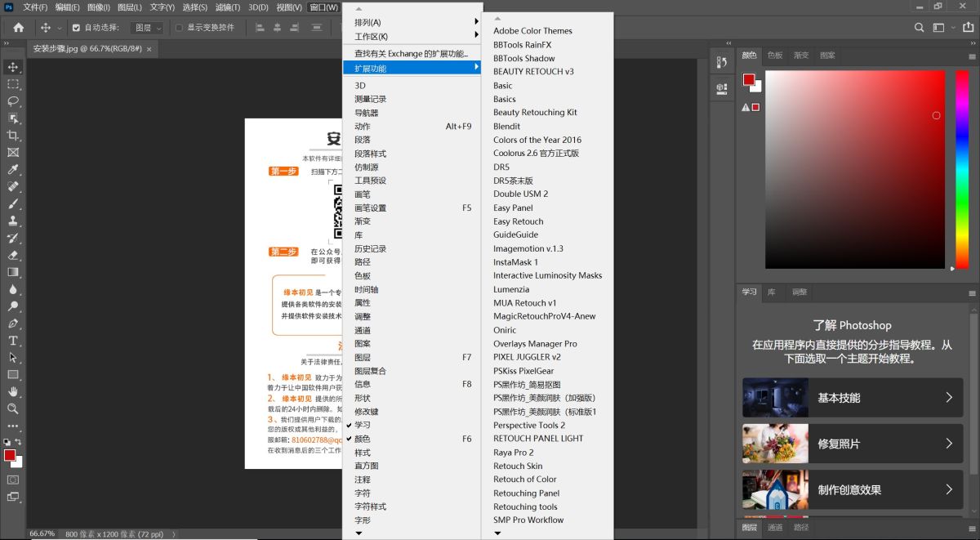Viewport: 980px width, 540px height.
Task: Select the Frame tool
Action: pos(13,153)
